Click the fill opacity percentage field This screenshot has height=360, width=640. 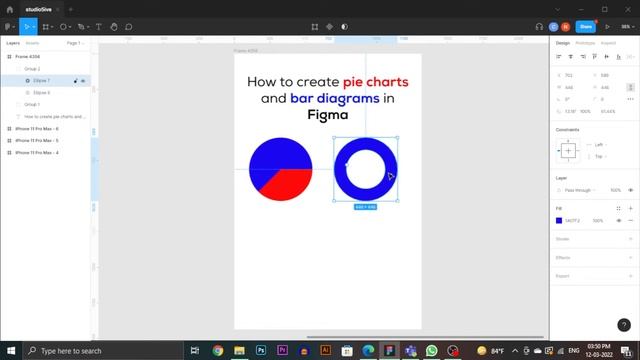click(x=598, y=221)
